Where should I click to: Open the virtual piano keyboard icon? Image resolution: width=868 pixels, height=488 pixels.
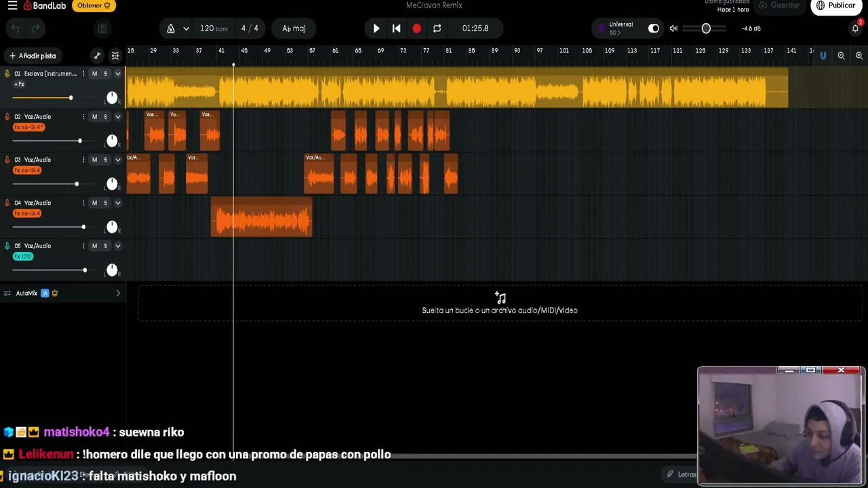pyautogui.click(x=102, y=28)
